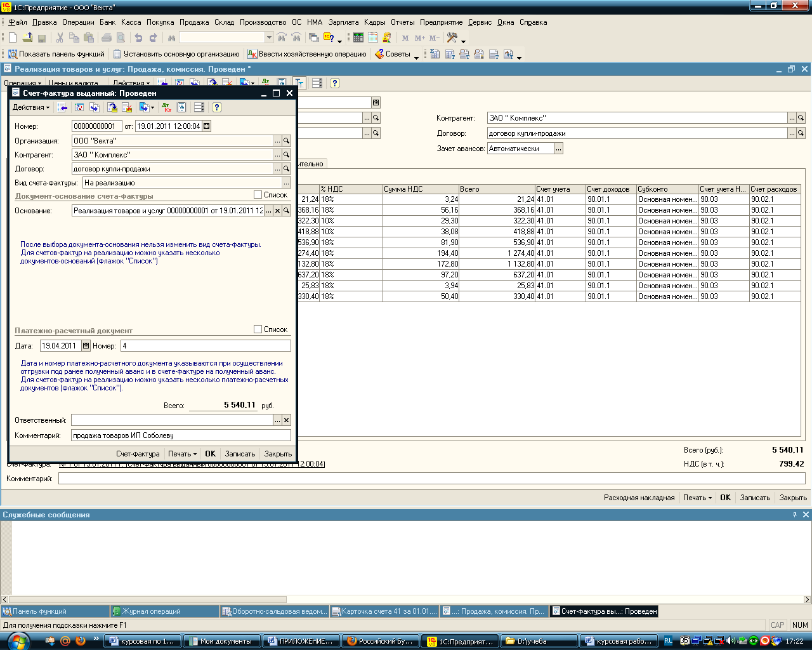The width and height of the screenshot is (812, 650).
Task: Open the Calendar icon in main toolbar
Action: tap(373, 37)
